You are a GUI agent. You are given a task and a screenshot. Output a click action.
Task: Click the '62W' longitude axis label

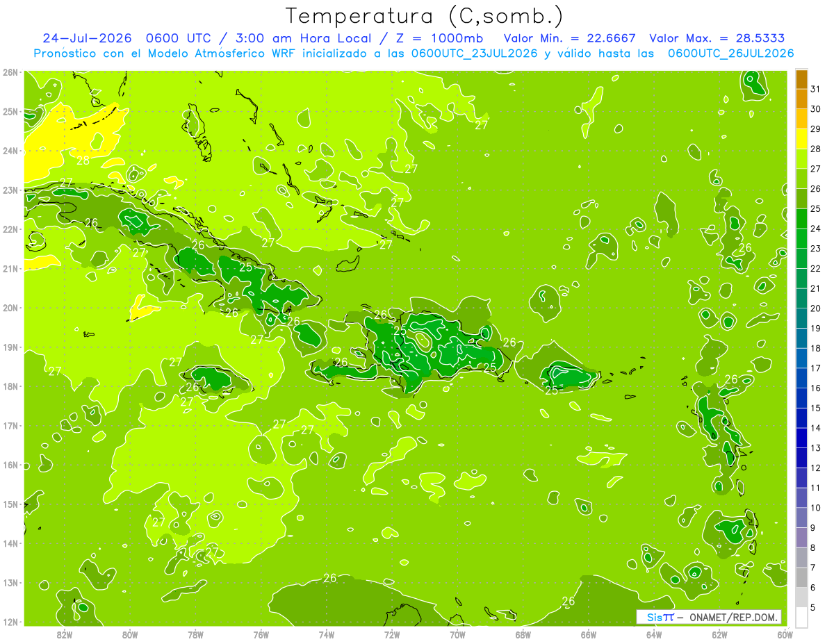[719, 634]
